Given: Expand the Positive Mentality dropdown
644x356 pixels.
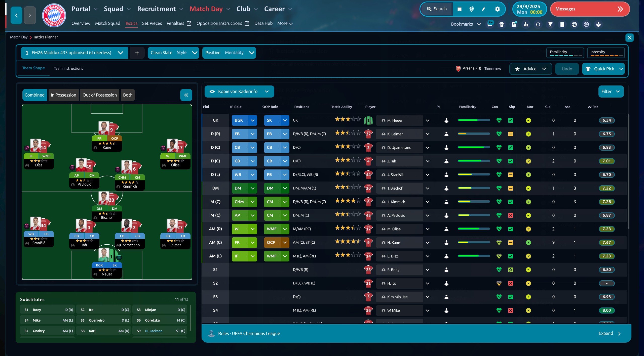Looking at the screenshot, I should (251, 53).
